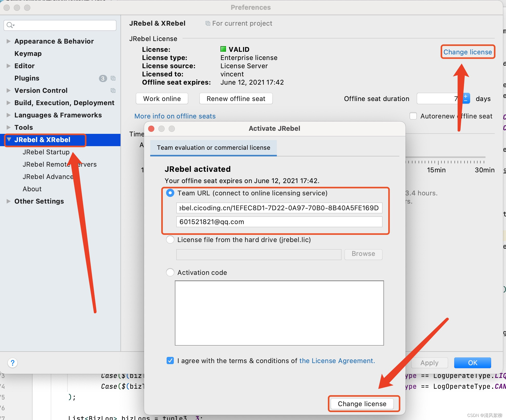Open the Keymap settings page
This screenshot has height=420, width=506.
pyautogui.click(x=28, y=54)
